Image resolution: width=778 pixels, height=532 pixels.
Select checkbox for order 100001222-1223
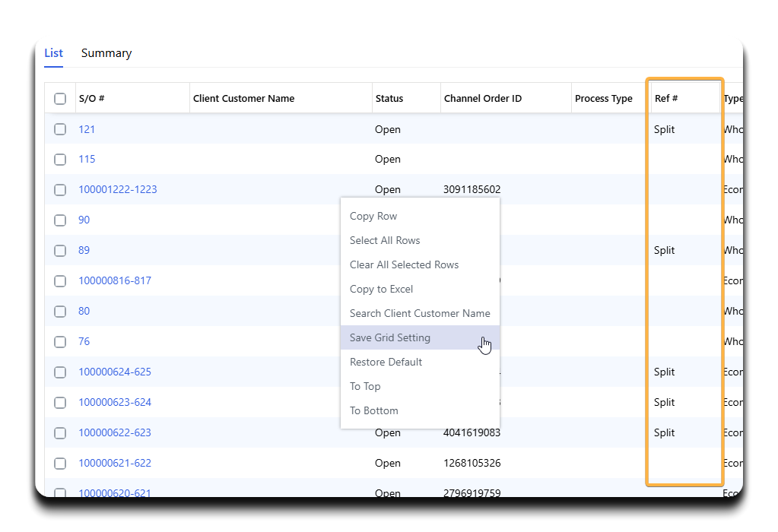[x=60, y=190]
